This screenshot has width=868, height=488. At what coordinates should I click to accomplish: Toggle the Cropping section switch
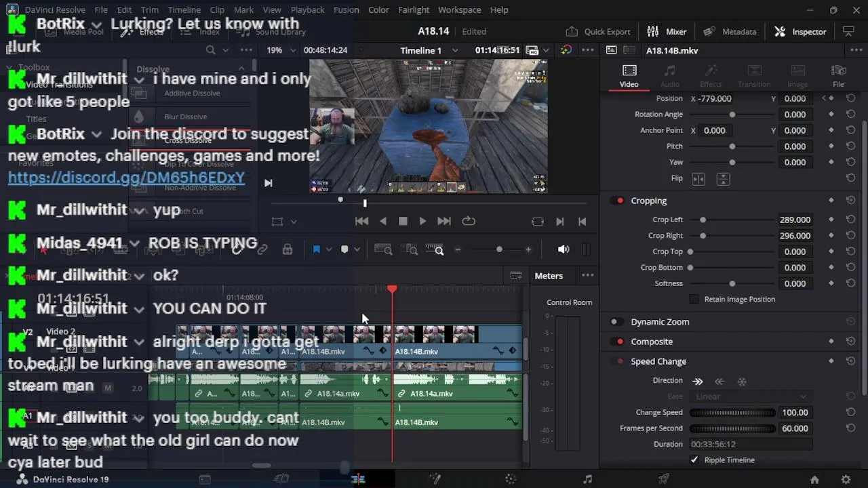point(618,201)
